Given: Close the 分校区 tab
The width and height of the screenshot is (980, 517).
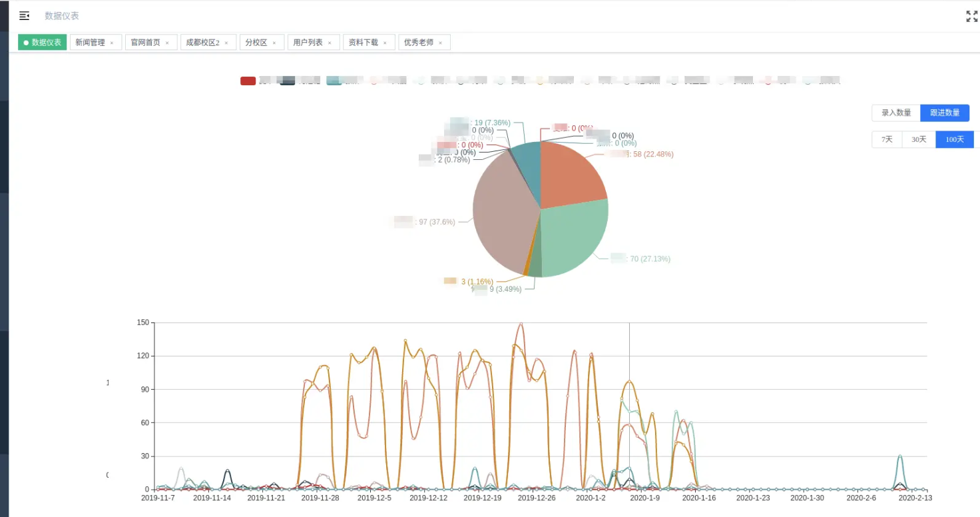Looking at the screenshot, I should pyautogui.click(x=274, y=43).
